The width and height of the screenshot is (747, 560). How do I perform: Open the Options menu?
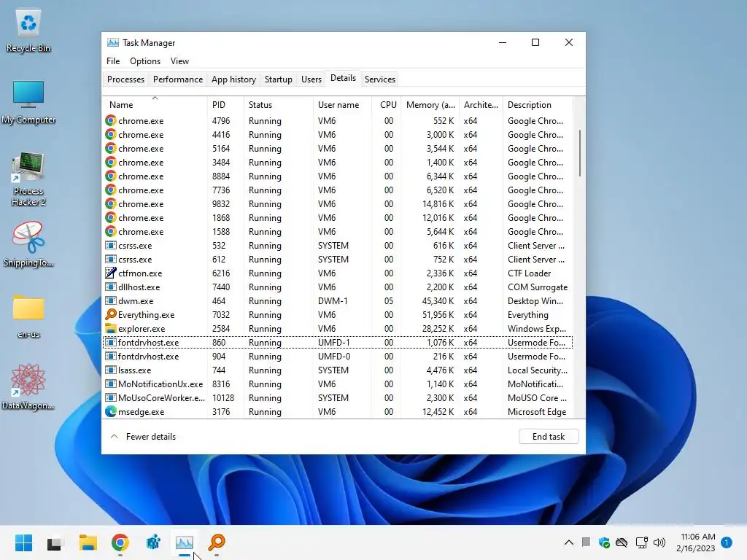pyautogui.click(x=145, y=61)
